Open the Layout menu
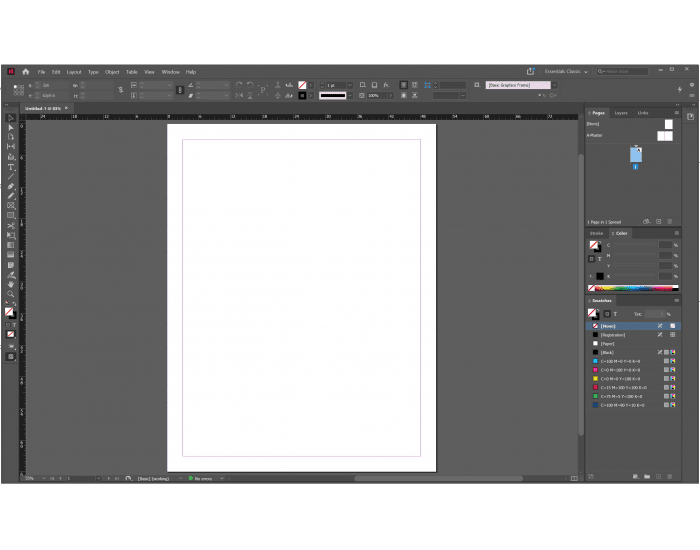The height and width of the screenshot is (550, 700). 74,72
